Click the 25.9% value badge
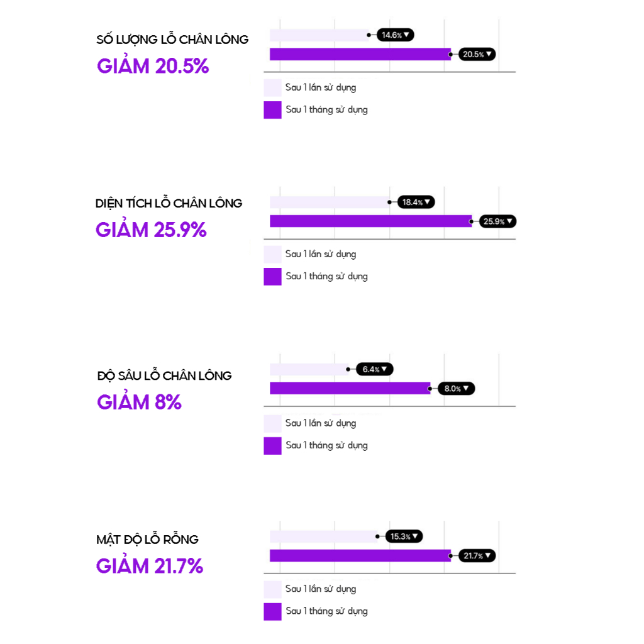Viewport: 644px width, 644px height. coord(497,221)
